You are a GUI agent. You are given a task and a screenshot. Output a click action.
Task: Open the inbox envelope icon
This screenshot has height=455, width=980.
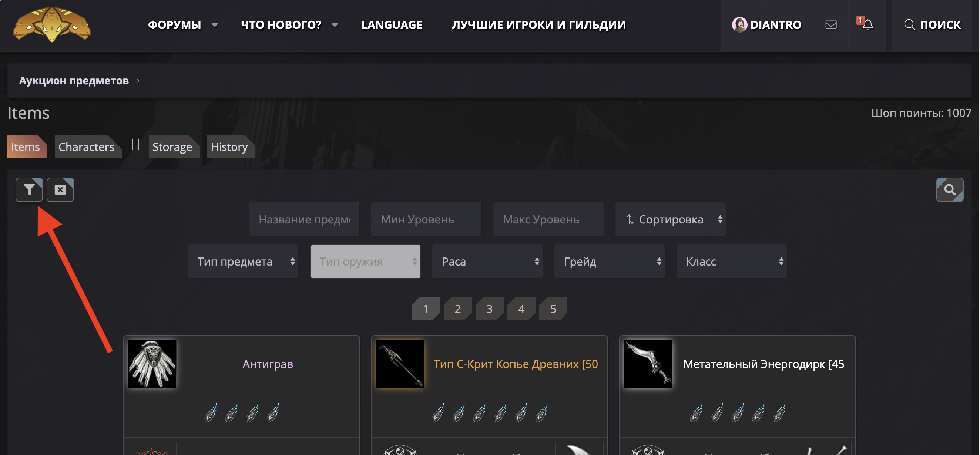click(x=830, y=25)
